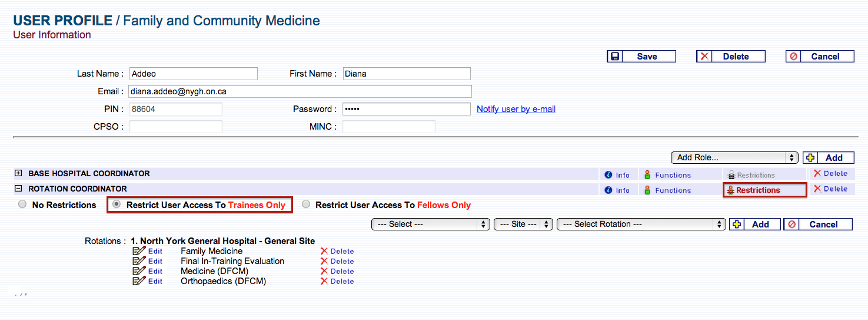Click Edit icon beside Orthopaedics (DFCM)
Viewport: 868px width, 320px height.
139,281
